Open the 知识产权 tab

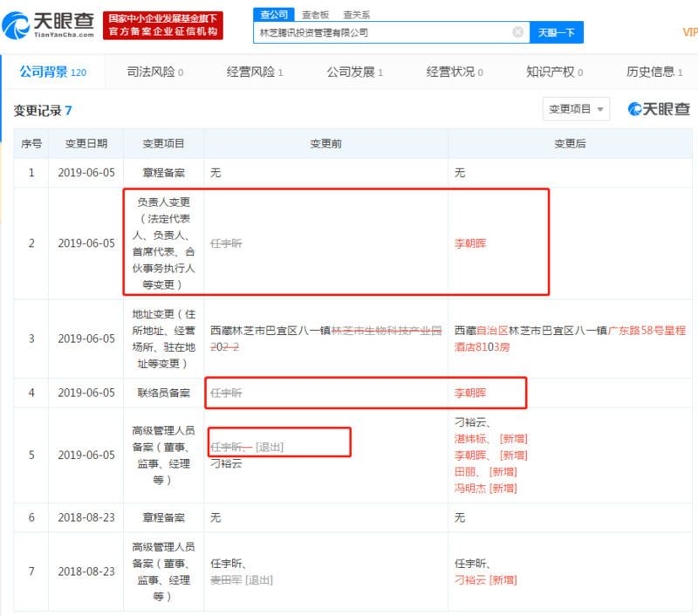pos(554,72)
